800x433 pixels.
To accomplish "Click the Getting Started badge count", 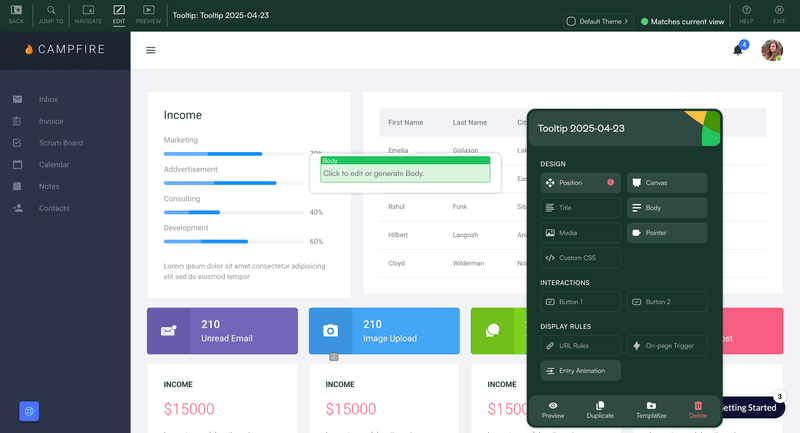I will [x=779, y=396].
